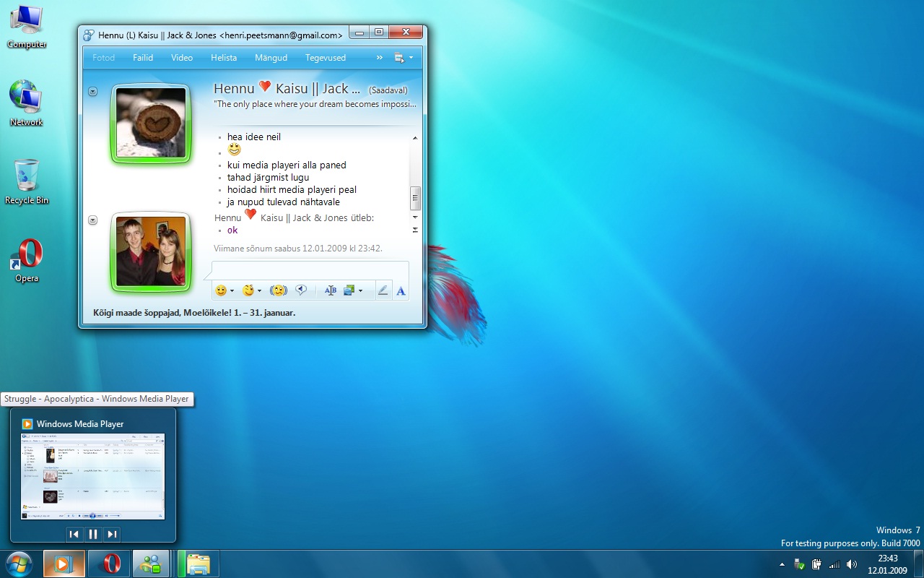This screenshot has width=924, height=578.
Task: Open the Mängud menu item
Action: point(271,58)
